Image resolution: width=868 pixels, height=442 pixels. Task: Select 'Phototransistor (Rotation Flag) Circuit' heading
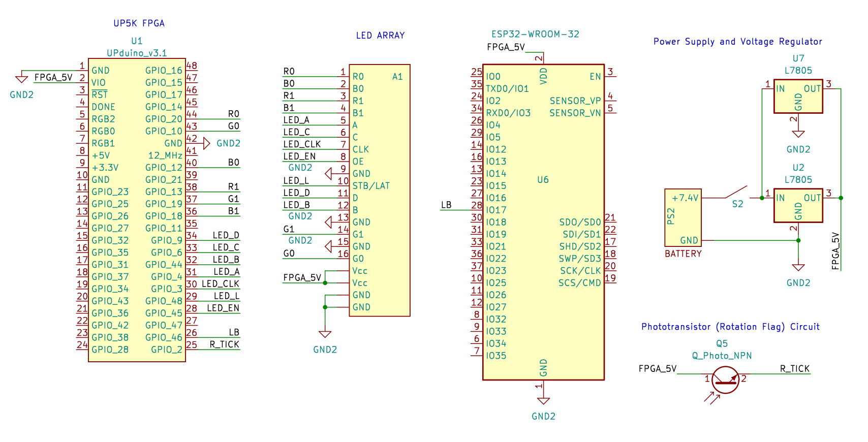pyautogui.click(x=730, y=327)
